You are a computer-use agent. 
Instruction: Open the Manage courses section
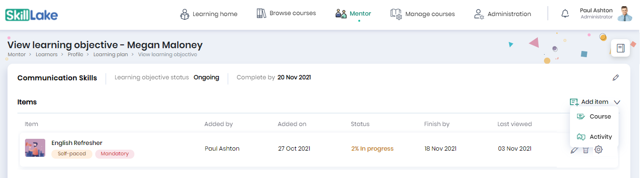click(x=422, y=14)
